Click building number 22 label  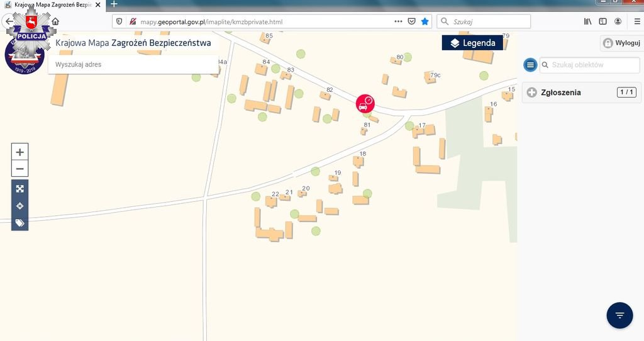pyautogui.click(x=275, y=194)
